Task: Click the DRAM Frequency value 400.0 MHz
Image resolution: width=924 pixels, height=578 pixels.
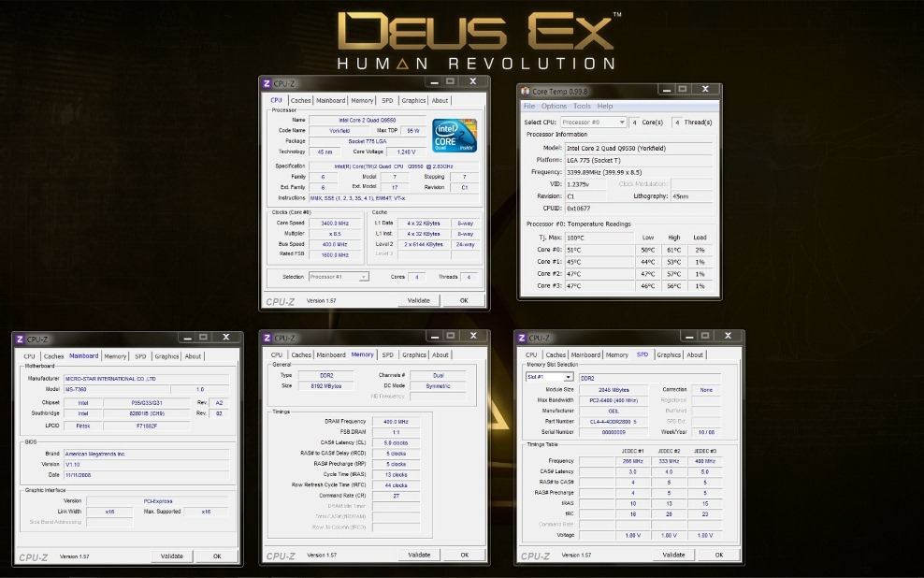Action: pyautogui.click(x=396, y=422)
